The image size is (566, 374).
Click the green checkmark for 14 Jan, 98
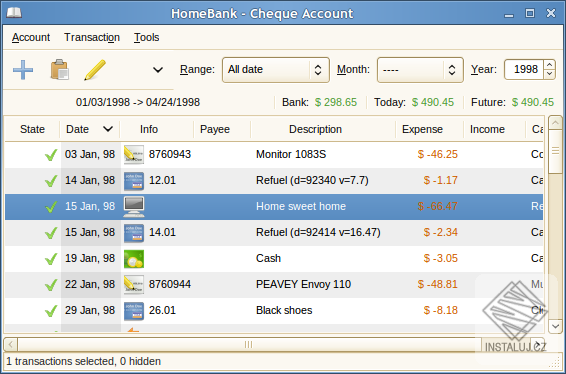pos(51,181)
